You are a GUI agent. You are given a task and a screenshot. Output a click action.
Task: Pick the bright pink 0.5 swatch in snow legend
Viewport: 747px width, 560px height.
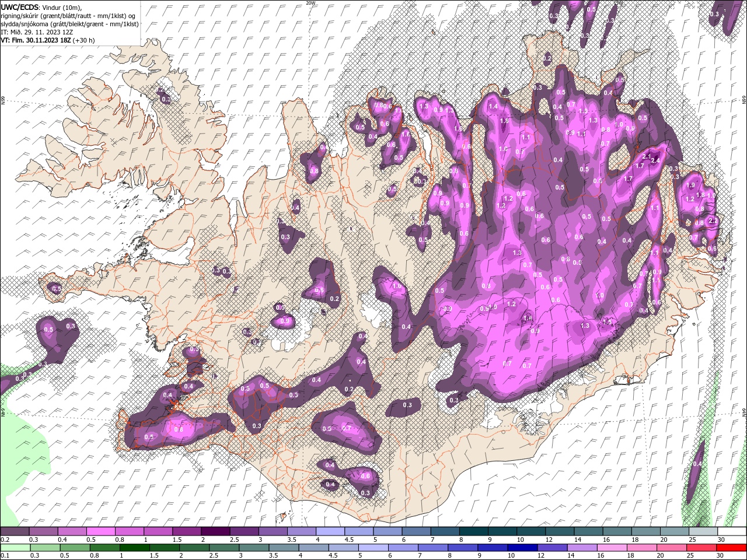click(x=100, y=531)
